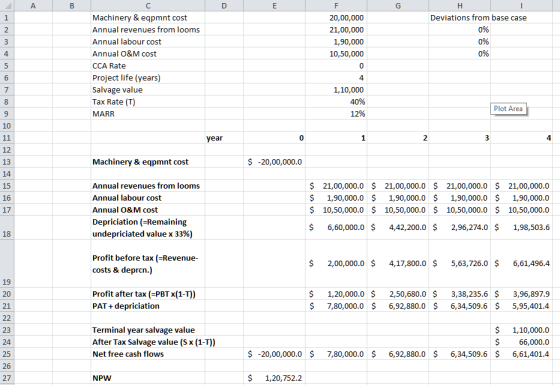
Task: Select depreciation 4,42,200.0 cell
Action: (398, 228)
